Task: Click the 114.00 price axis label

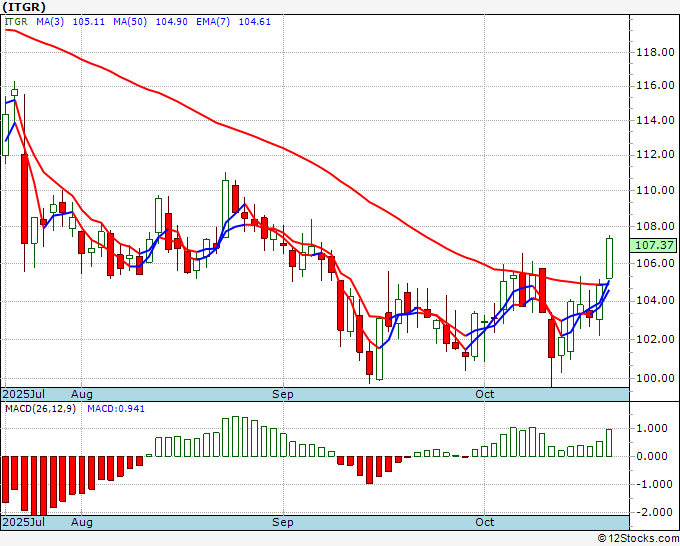Action: [x=655, y=121]
